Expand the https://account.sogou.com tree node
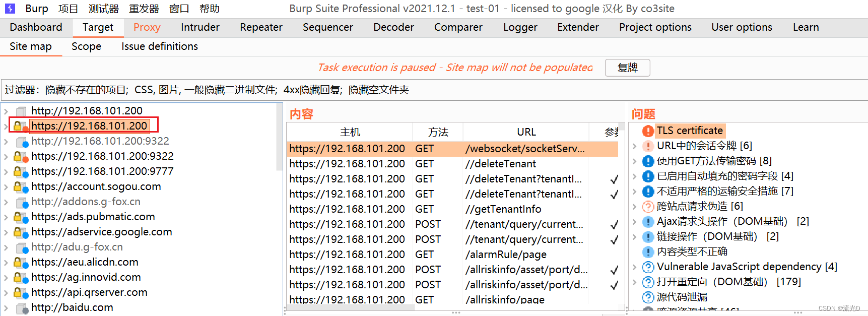This screenshot has width=868, height=316. (x=6, y=186)
